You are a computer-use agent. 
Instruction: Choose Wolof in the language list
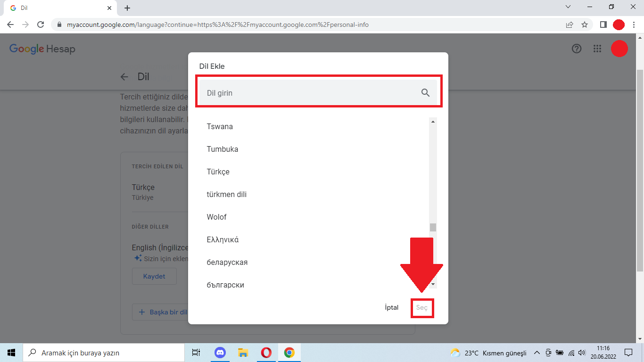point(217,217)
